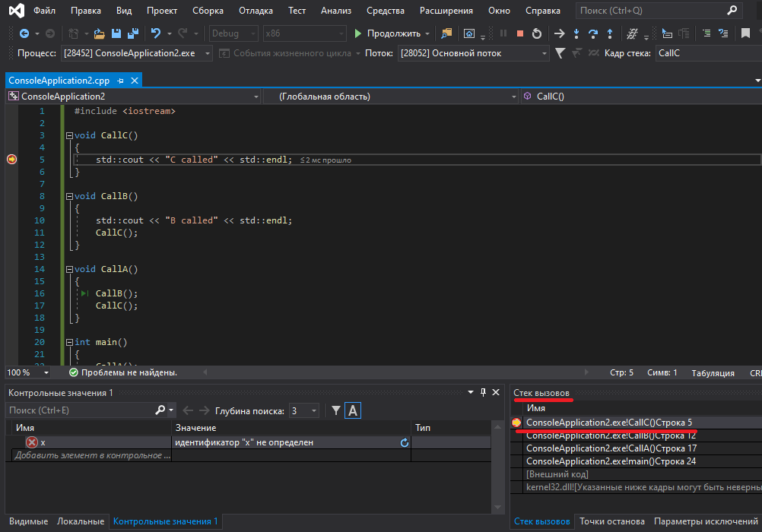Collapse the CallB function block
762x532 pixels.
click(69, 196)
